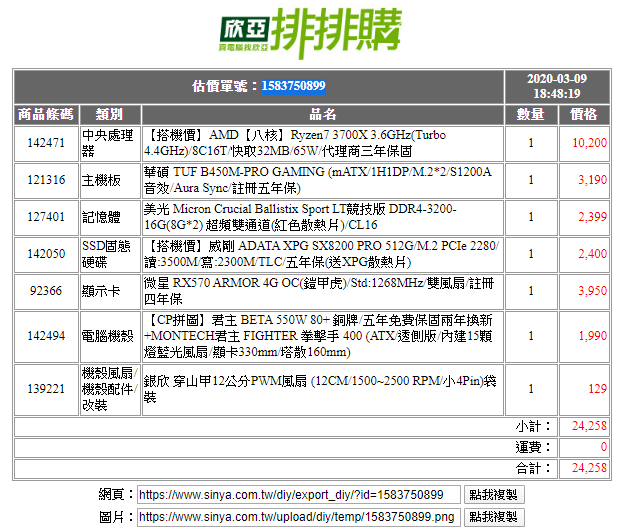Click the price 2,399

pos(592,217)
